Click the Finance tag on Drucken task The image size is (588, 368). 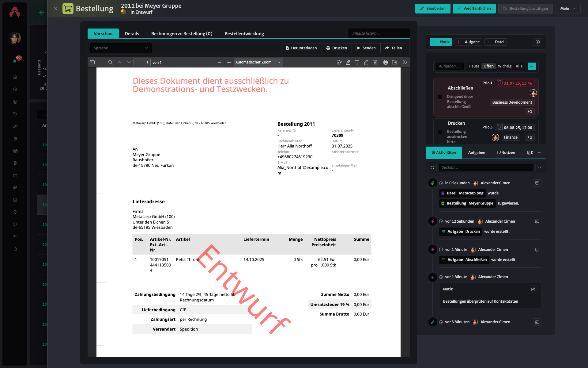[511, 137]
